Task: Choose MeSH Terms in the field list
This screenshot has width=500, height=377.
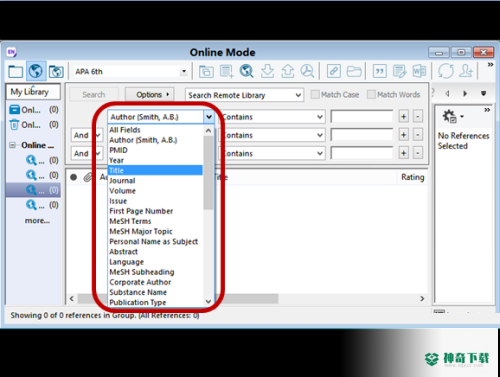Action: click(130, 221)
